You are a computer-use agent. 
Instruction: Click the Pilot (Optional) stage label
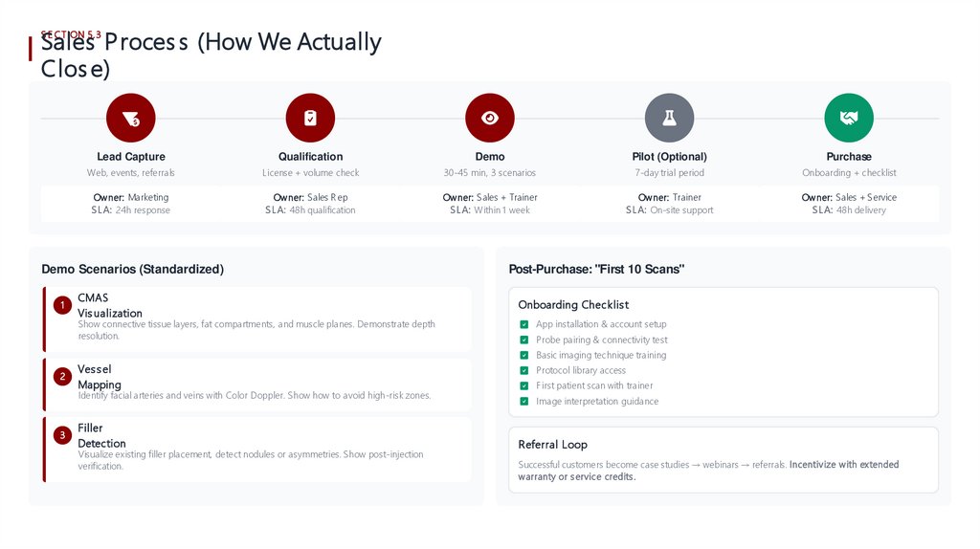669,157
